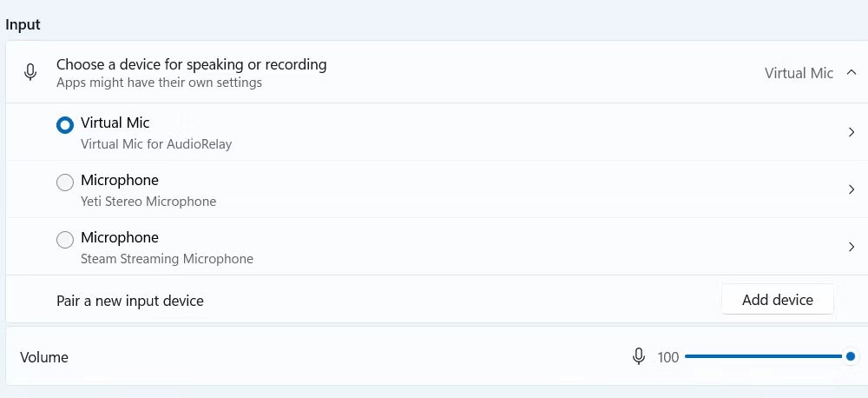Click the volume value 100
868x398 pixels.
pyautogui.click(x=668, y=357)
